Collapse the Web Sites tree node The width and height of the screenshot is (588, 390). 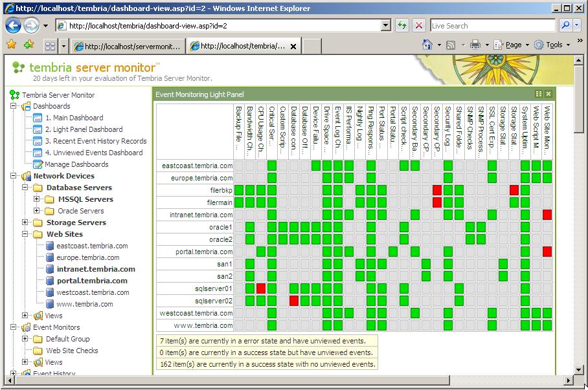click(x=25, y=233)
